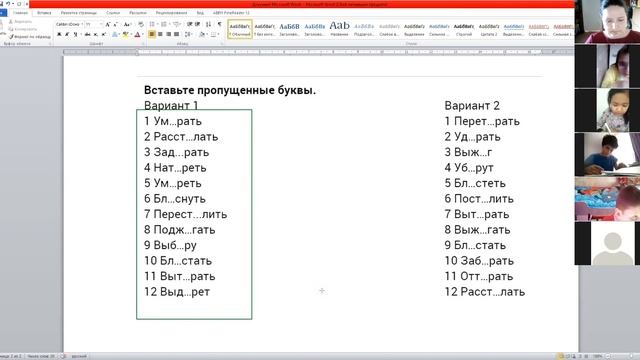Apply the red font color
The height and width of the screenshot is (360, 640).
(137, 34)
